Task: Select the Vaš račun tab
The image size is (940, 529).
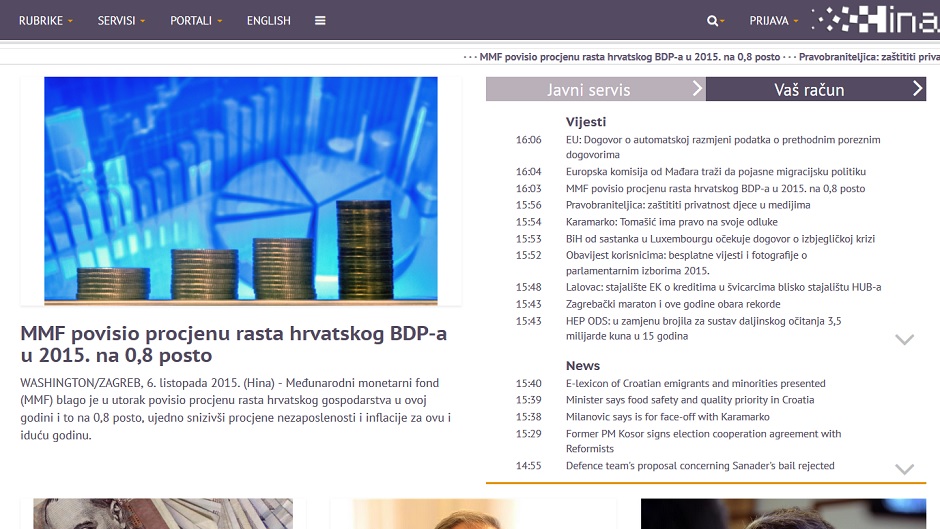Action: pos(809,90)
